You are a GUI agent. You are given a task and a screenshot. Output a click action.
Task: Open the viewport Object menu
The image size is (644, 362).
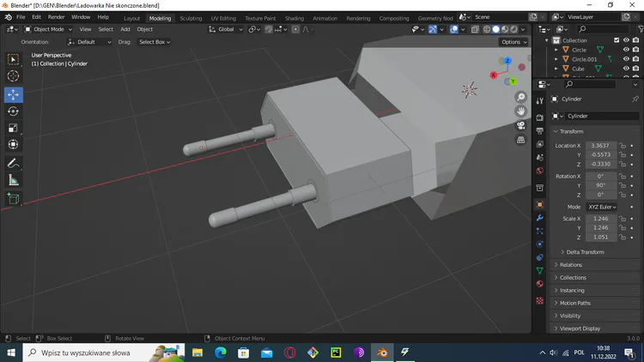click(144, 29)
